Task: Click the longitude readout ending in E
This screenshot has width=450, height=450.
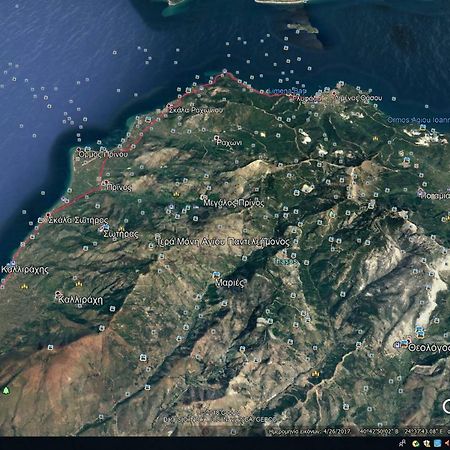Action: click(x=423, y=431)
